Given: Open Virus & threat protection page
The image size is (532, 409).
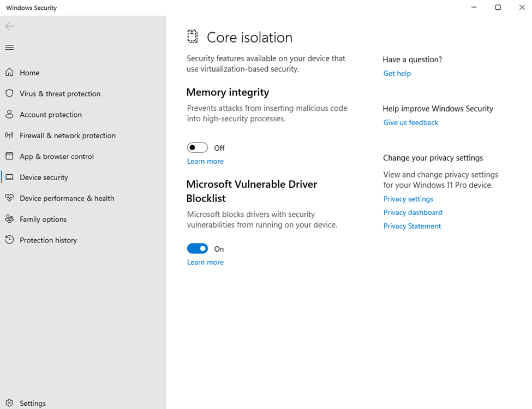Looking at the screenshot, I should point(60,94).
